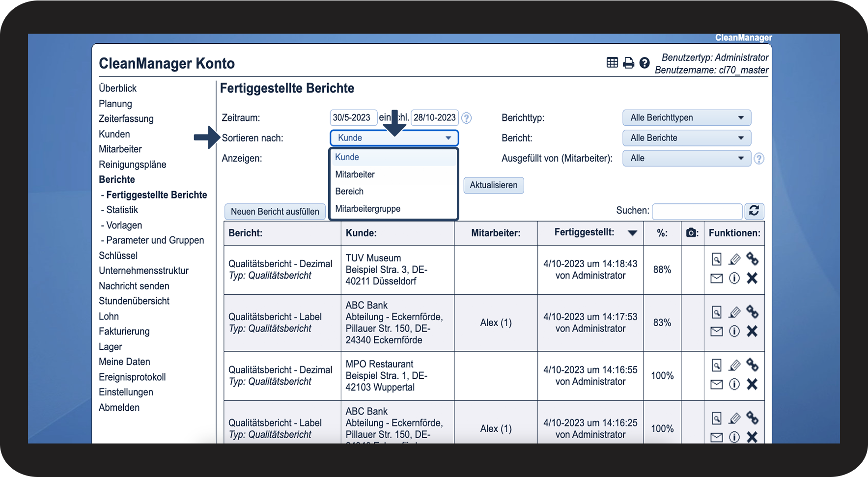View report icon for 14:16:25 ABC Bank row
Viewport: 868px width, 477px height.
(x=717, y=418)
